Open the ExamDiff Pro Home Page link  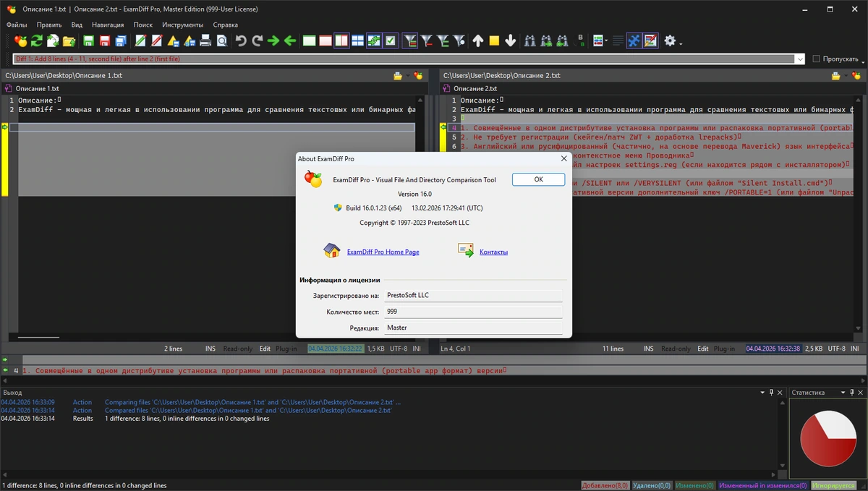coord(383,252)
